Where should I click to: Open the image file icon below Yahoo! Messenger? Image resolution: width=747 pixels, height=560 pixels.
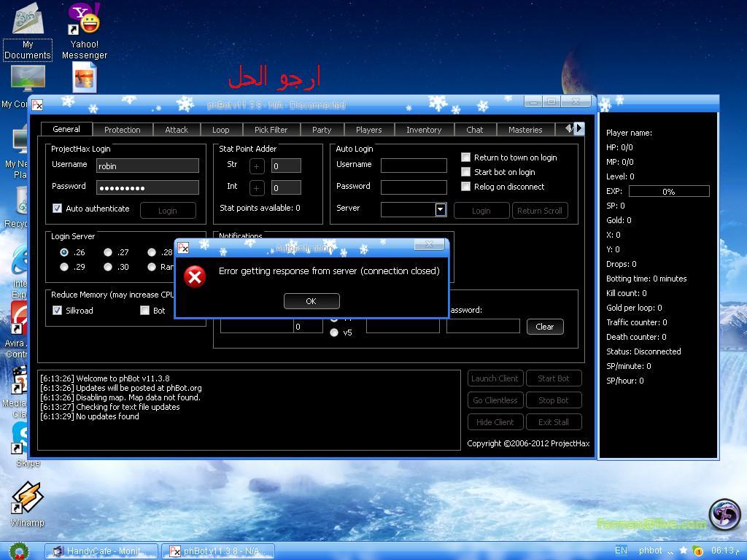click(85, 77)
